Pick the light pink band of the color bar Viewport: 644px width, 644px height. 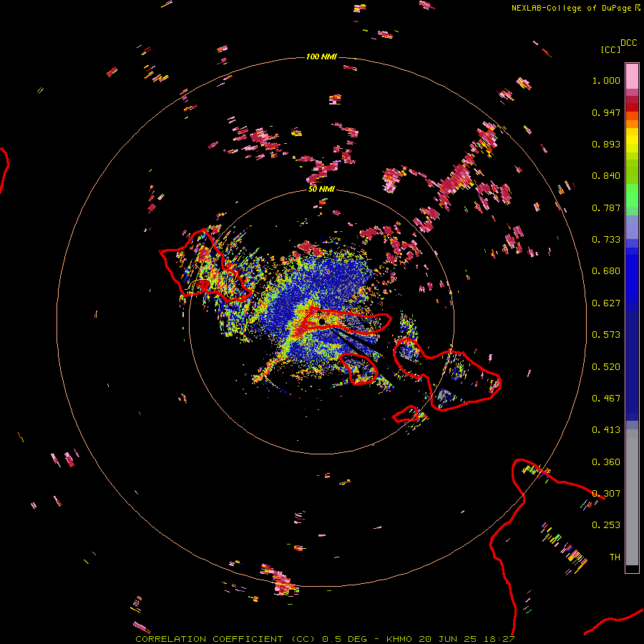[x=632, y=77]
